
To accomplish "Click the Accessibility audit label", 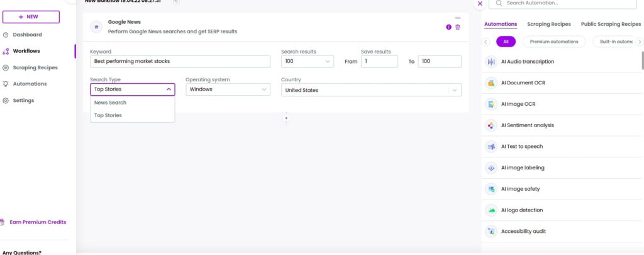I will click(x=524, y=232).
